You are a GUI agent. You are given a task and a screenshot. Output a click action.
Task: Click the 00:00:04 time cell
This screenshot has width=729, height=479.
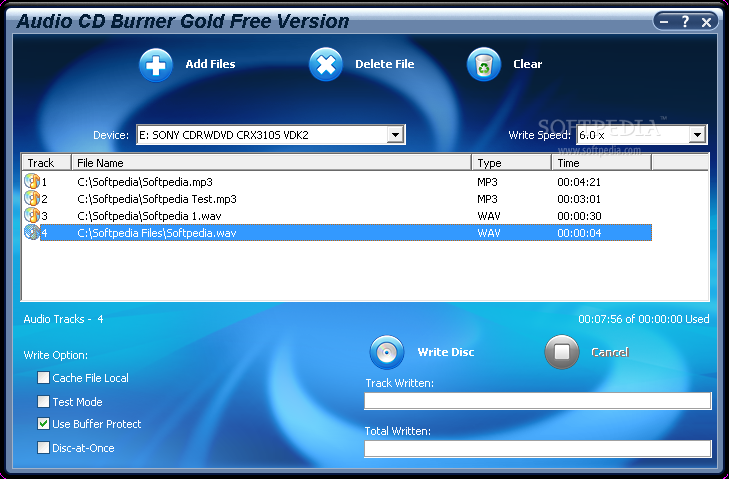pos(579,233)
